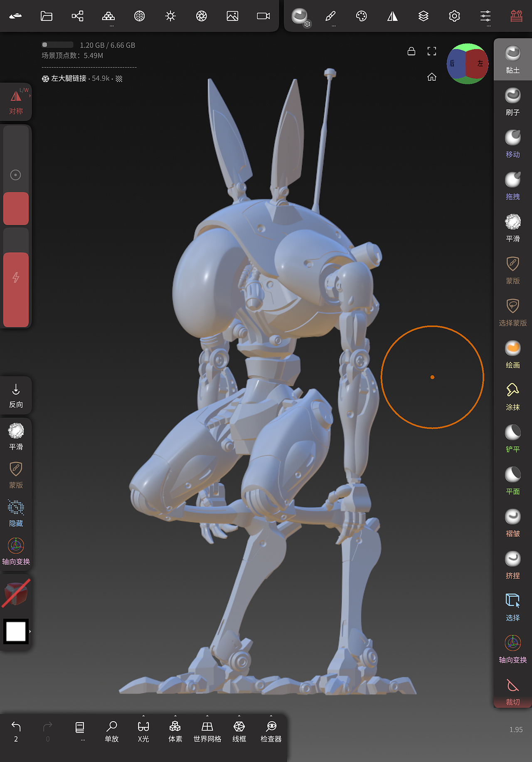This screenshot has width=532, height=762.
Task: Toggle the 反向 invert stroke button
Action: click(x=16, y=396)
